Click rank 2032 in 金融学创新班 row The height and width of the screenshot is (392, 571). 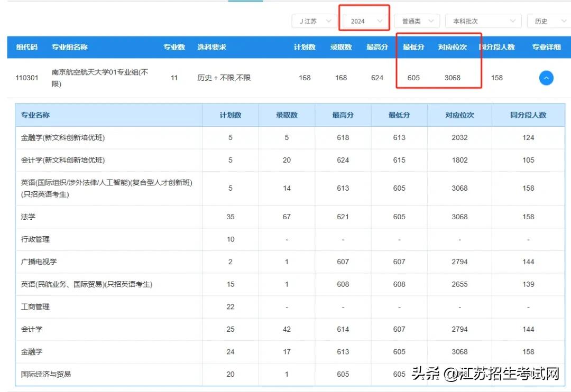459,137
